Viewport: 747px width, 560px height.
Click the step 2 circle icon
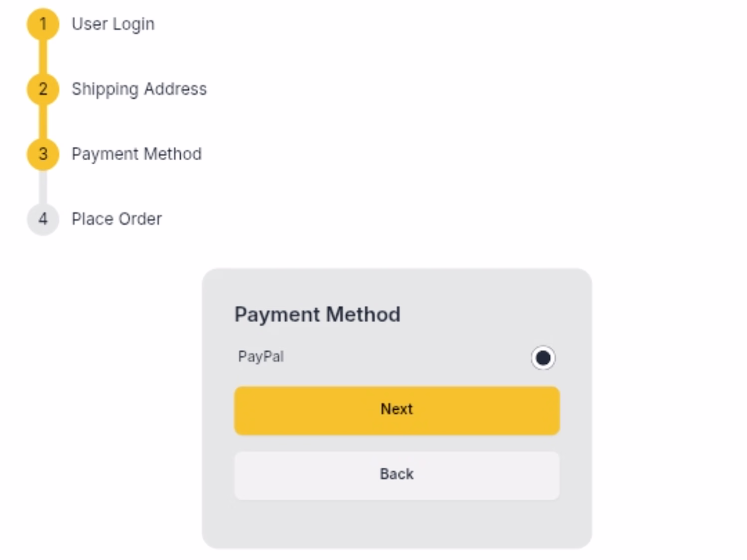tap(43, 89)
